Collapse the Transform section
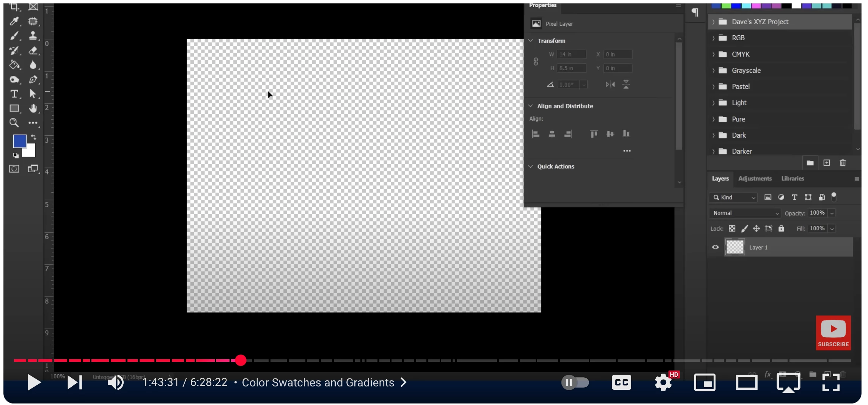The image size is (868, 405). [x=531, y=41]
